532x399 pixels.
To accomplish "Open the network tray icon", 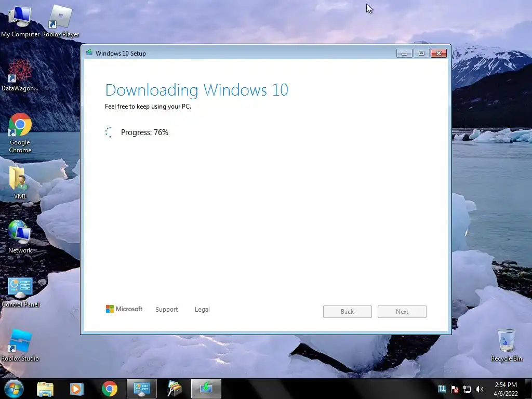I will coord(467,389).
